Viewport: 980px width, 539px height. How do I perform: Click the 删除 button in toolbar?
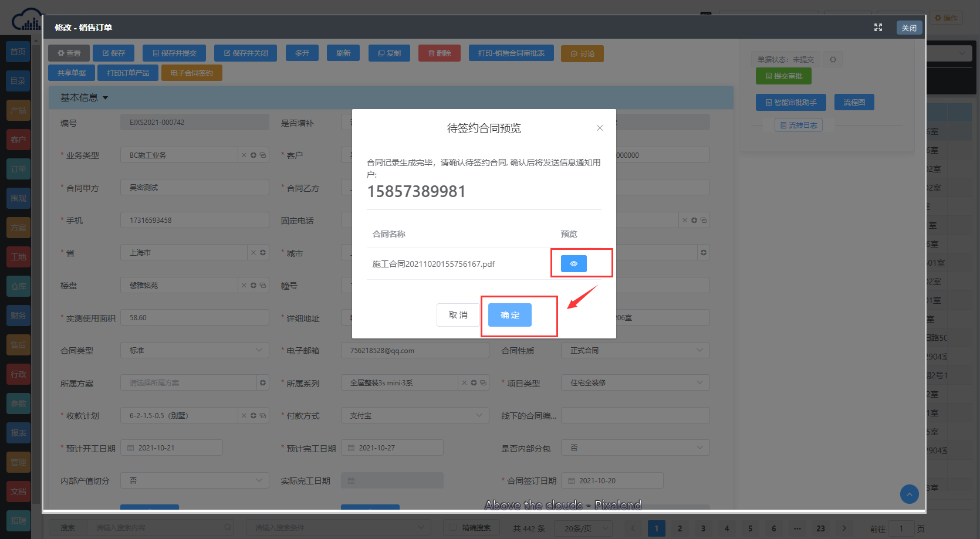[439, 53]
